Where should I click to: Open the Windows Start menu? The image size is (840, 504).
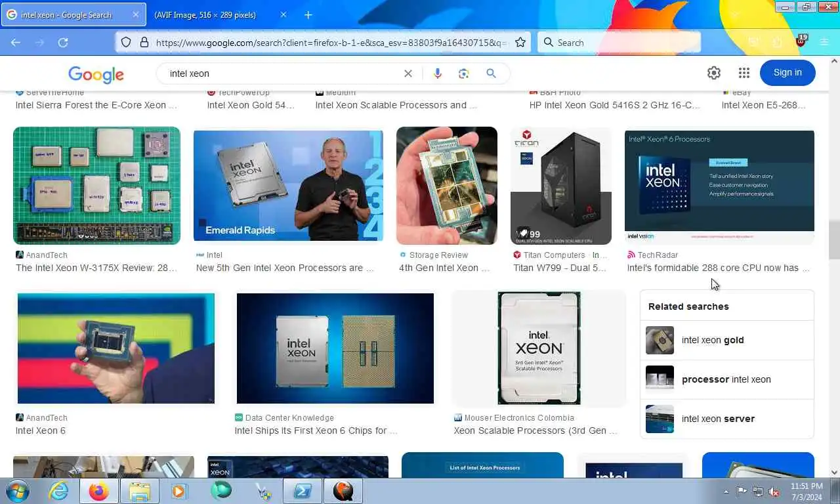(x=16, y=491)
